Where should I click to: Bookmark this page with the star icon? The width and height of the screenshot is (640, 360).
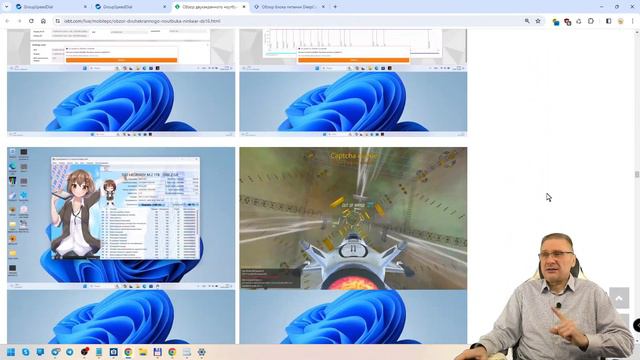tap(538, 21)
